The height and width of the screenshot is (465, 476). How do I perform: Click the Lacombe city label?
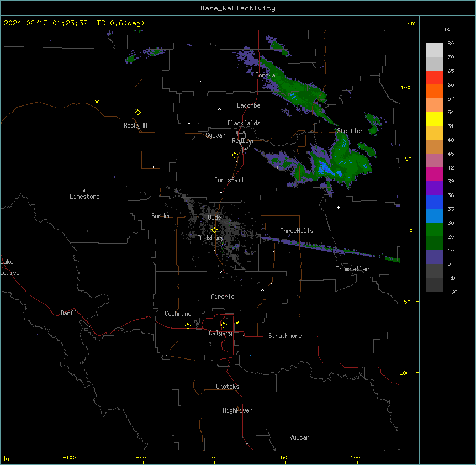[248, 105]
